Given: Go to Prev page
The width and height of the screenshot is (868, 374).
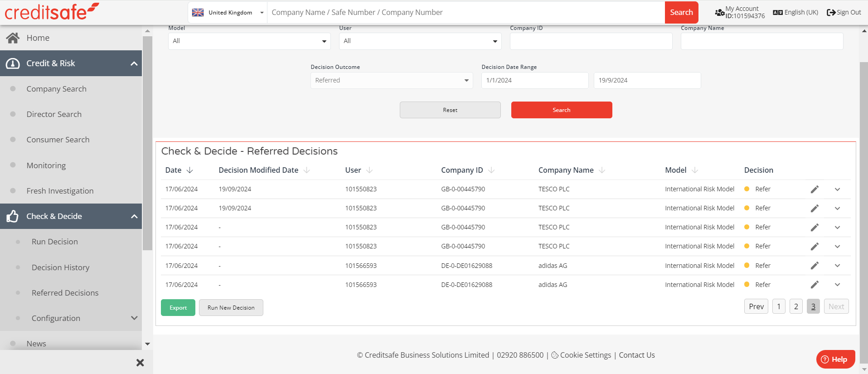Looking at the screenshot, I should pyautogui.click(x=756, y=306).
